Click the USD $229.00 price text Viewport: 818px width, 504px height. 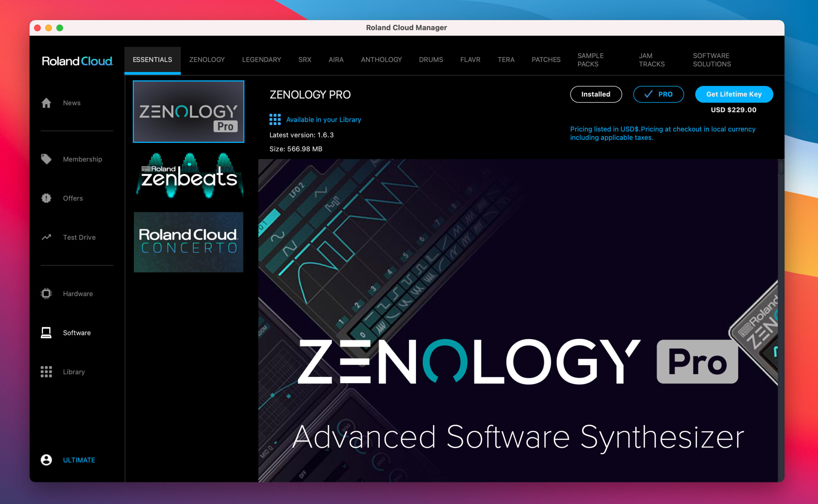[x=734, y=110]
